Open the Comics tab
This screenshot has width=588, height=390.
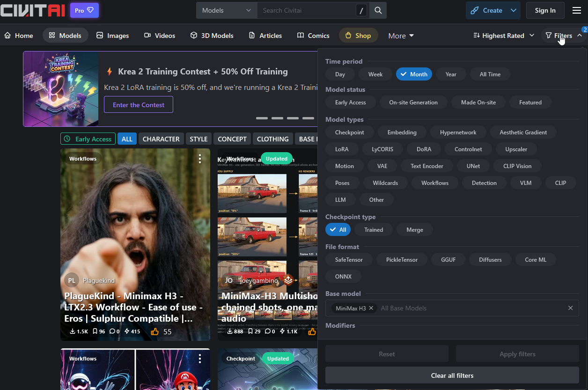pyautogui.click(x=313, y=36)
